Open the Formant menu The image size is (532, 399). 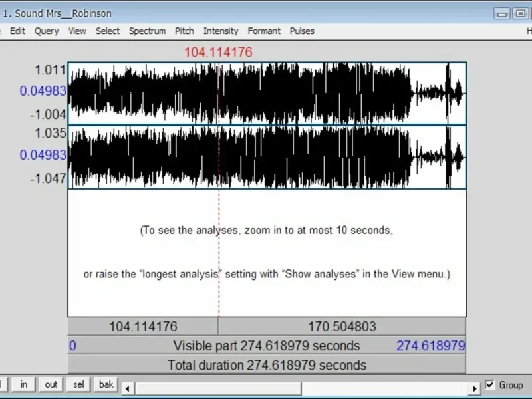click(264, 31)
